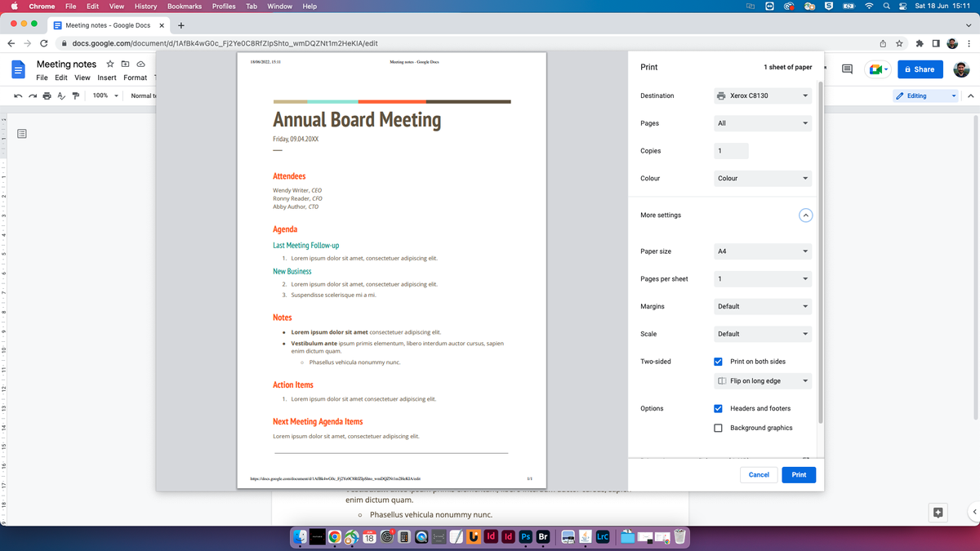The width and height of the screenshot is (980, 551).
Task: Enable Background graphics printing
Action: click(x=718, y=427)
